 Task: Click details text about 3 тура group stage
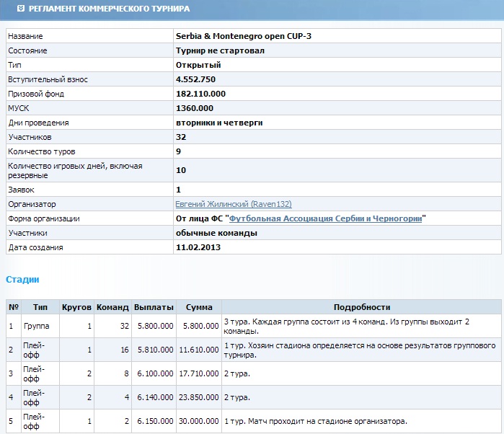tap(347, 327)
